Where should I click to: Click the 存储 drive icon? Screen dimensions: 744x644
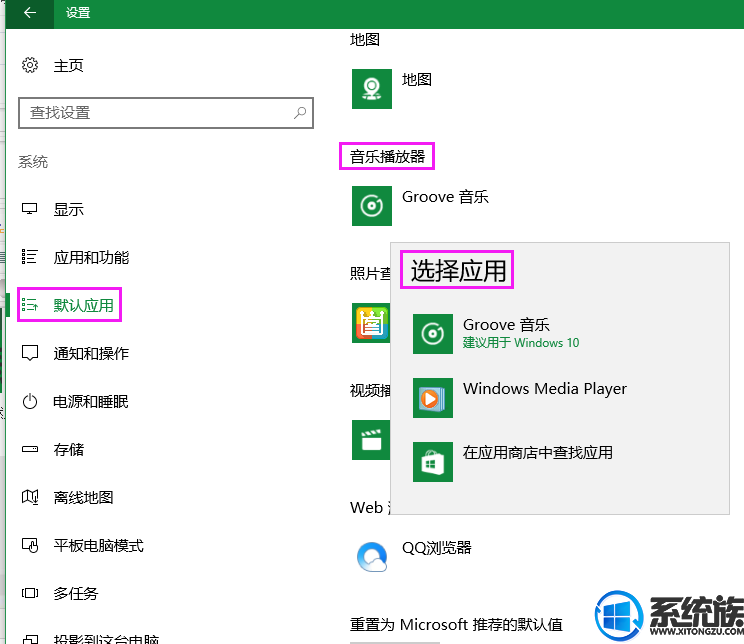[29, 449]
